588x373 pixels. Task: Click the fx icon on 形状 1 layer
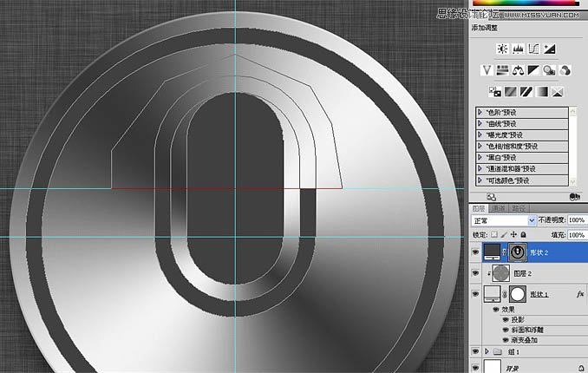click(580, 294)
